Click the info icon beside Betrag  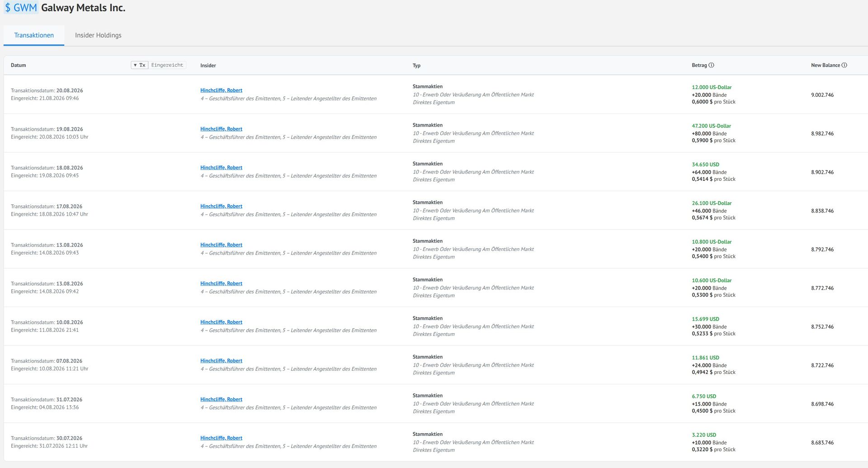click(x=711, y=65)
